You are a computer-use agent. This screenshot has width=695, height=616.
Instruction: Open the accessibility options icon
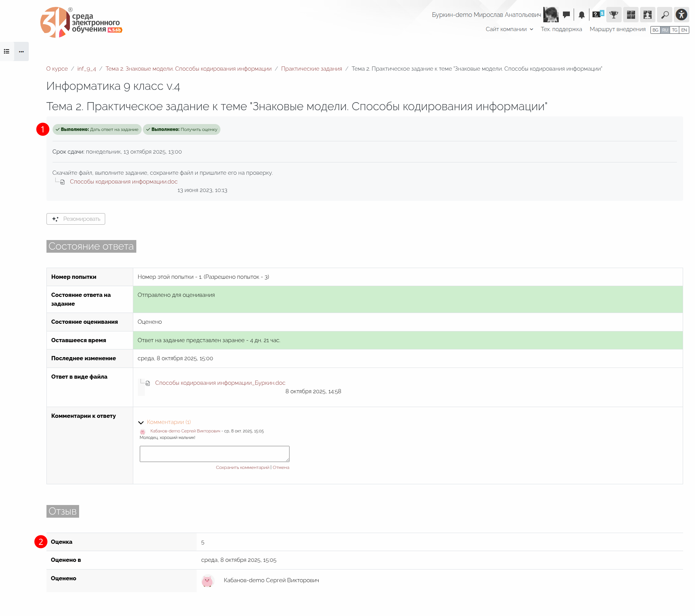point(682,15)
